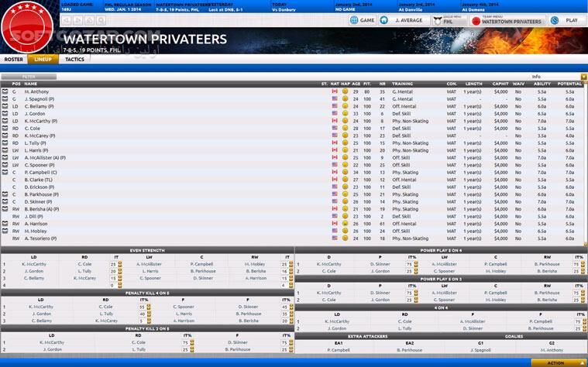Viewport: 588px width, 367px height.
Task: Click the happiness smiley in P. Campbell's row
Action: point(345,172)
